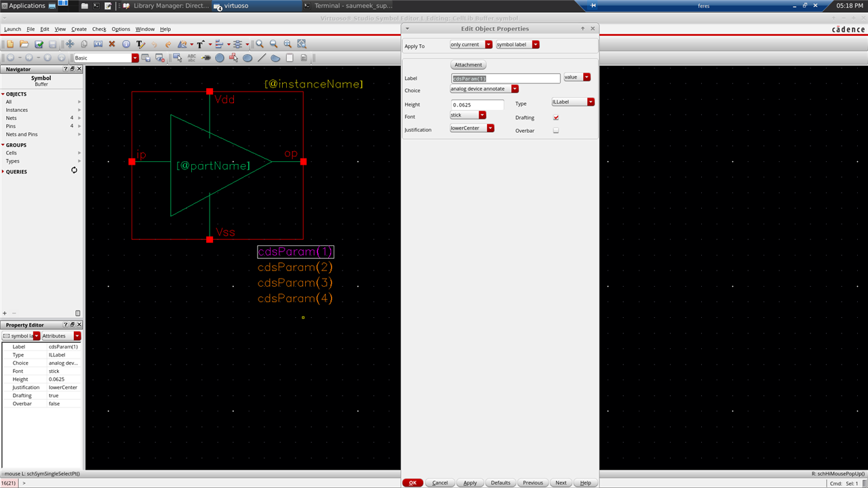Click the Zoom In magnifier icon

260,44
